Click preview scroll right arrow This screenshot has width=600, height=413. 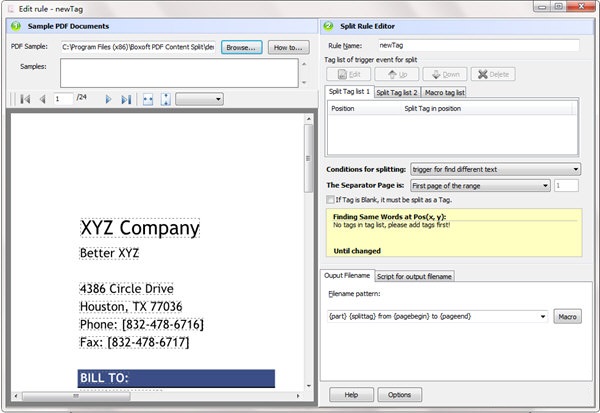coord(298,396)
